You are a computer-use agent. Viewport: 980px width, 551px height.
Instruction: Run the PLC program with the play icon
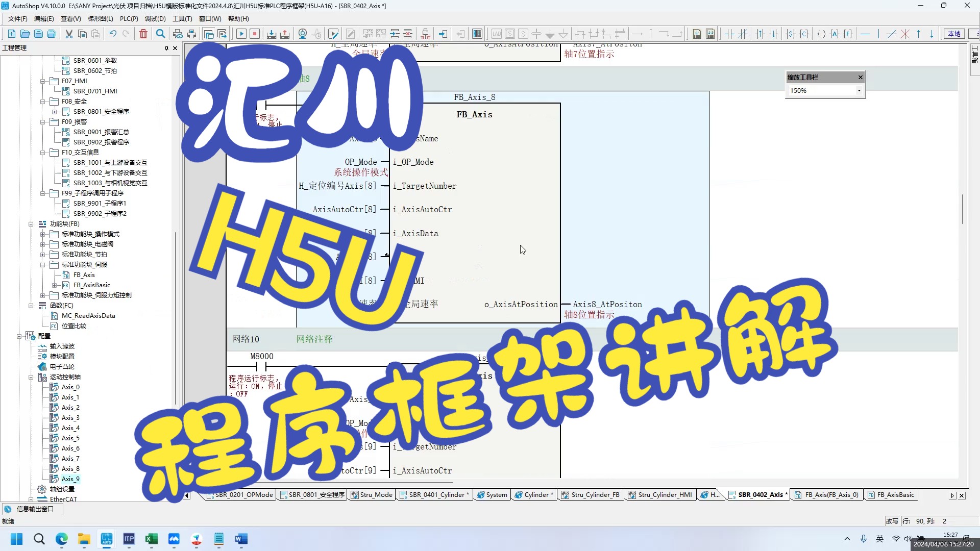(x=241, y=34)
